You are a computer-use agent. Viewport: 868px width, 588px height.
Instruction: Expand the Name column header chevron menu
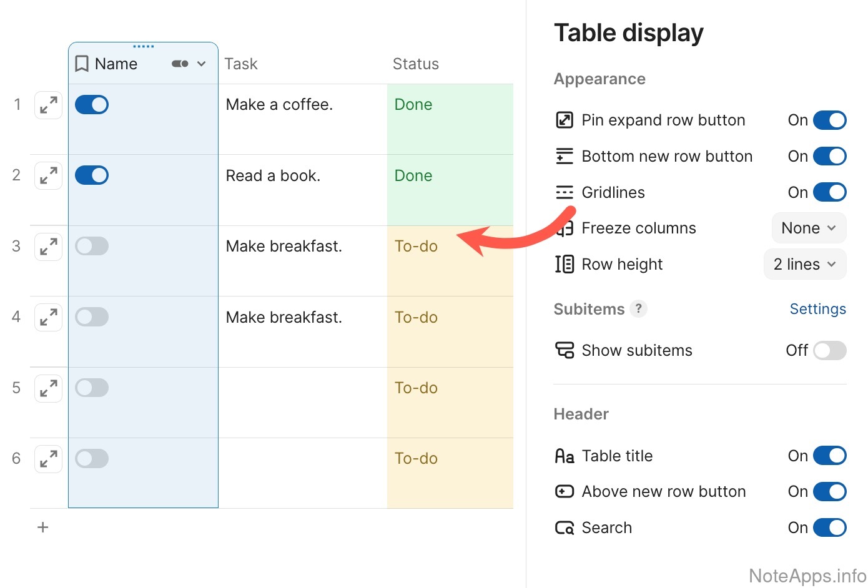pos(202,64)
